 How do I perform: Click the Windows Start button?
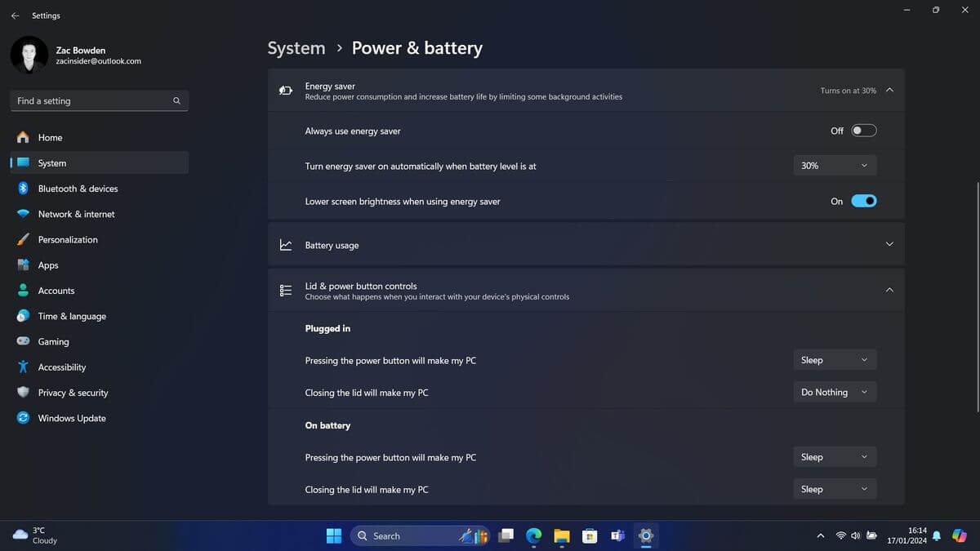click(334, 535)
